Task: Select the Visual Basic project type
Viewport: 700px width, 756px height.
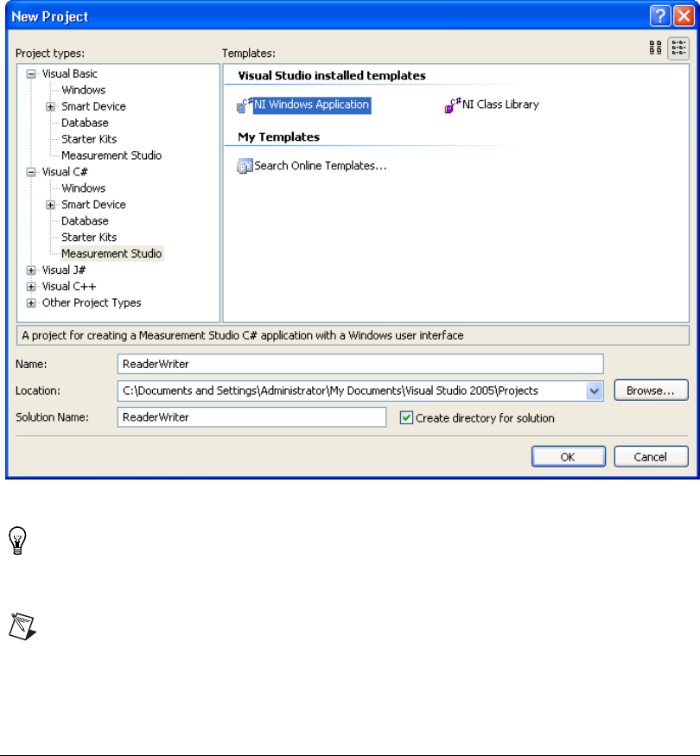Action: pyautogui.click(x=69, y=73)
